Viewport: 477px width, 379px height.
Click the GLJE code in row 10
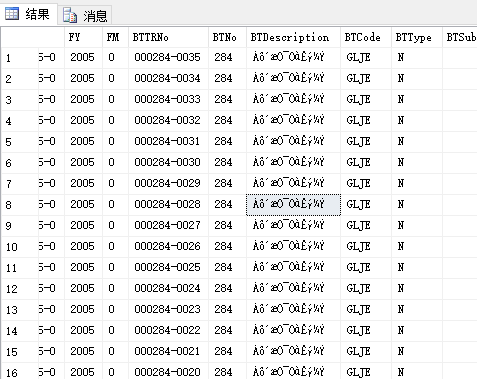[366, 247]
